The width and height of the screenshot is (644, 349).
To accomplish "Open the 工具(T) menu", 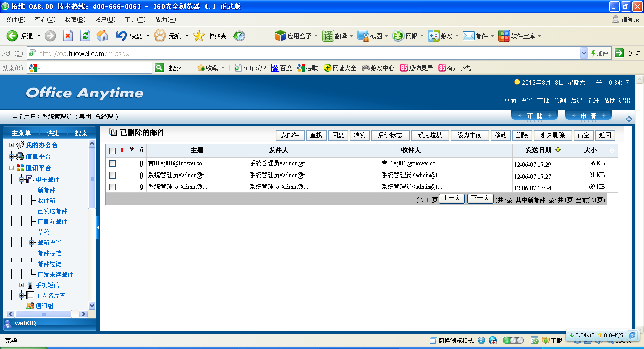I will pyautogui.click(x=134, y=20).
